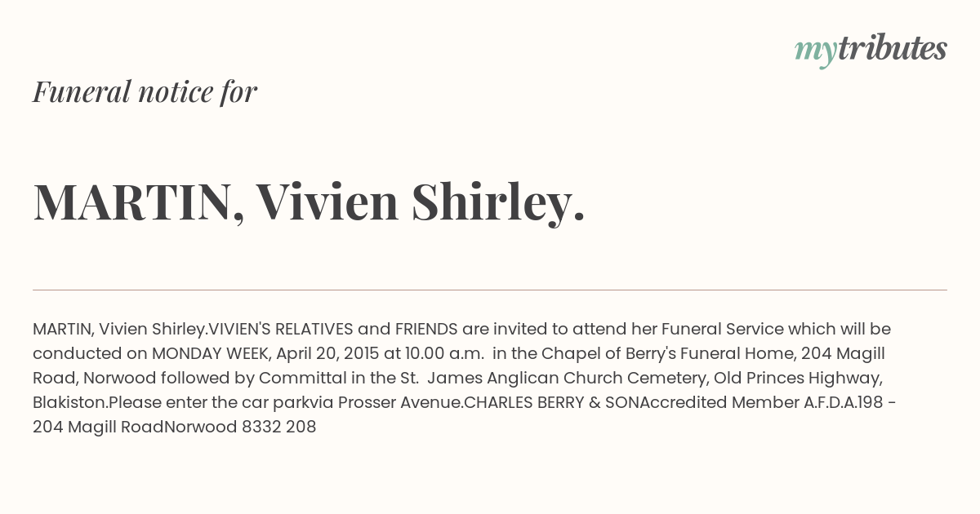Select the green "my" part of logo
The width and height of the screenshot is (980, 514).
(816, 51)
